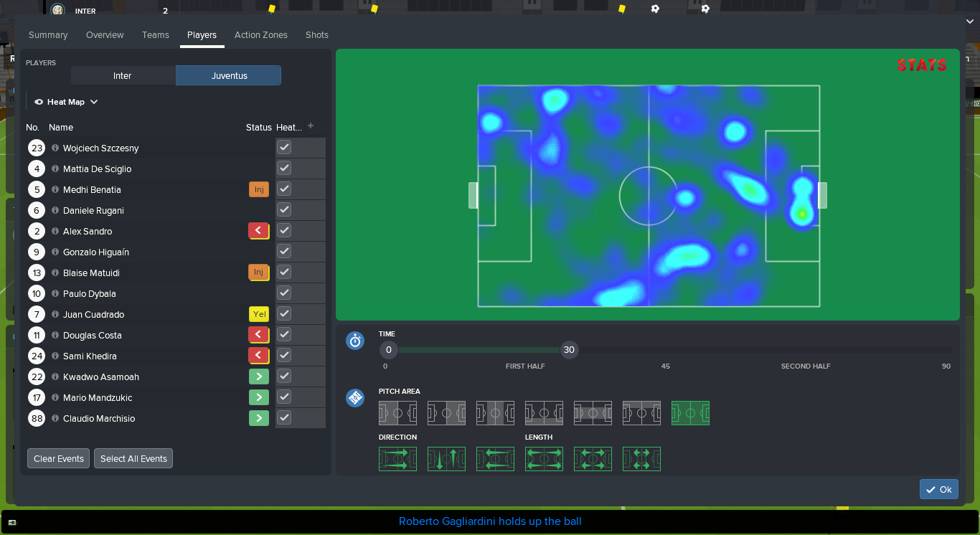Select the vertical arrows Direction filter
Screen dimensions: 980x535
coord(446,459)
